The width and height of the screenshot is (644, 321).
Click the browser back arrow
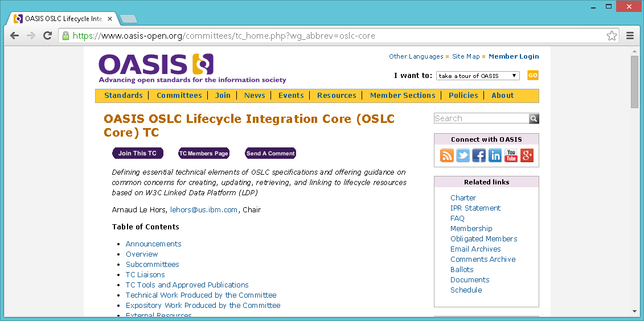pos(14,36)
